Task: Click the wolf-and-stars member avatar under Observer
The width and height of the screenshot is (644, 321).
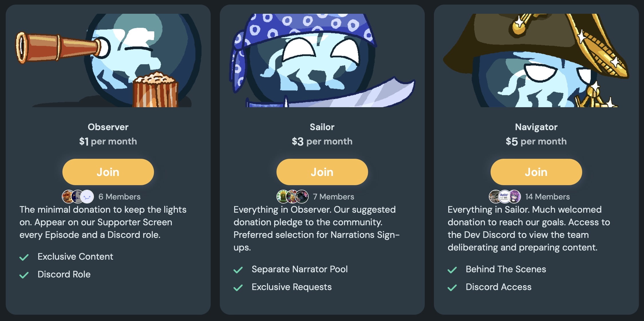Action: [x=77, y=197]
